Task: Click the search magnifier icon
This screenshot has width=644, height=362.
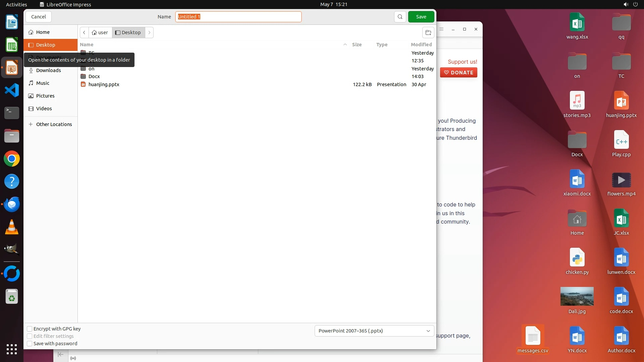Action: [x=400, y=17]
